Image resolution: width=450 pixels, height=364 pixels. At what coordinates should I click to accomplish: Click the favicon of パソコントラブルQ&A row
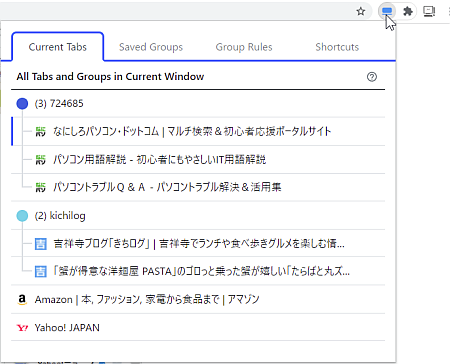[40, 188]
